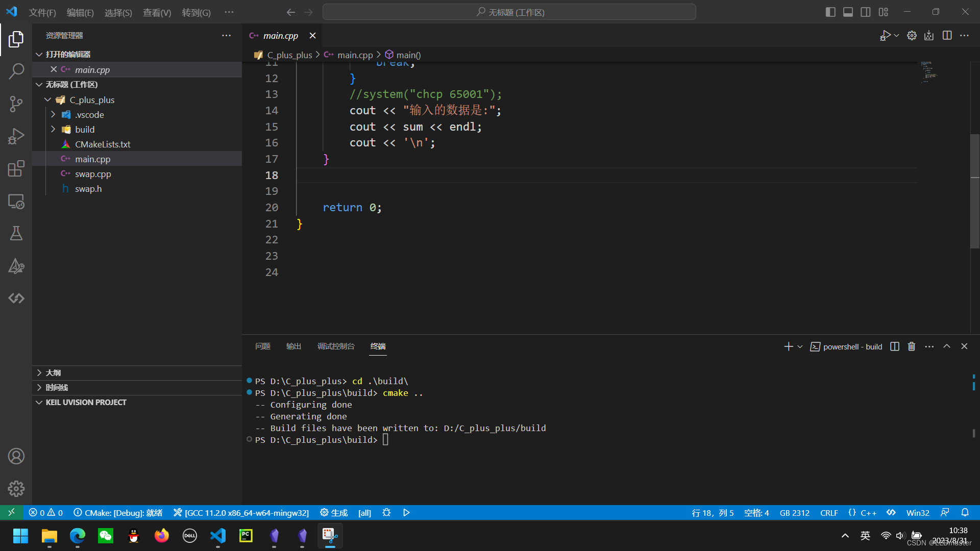Open notifications bell in status bar

(965, 513)
